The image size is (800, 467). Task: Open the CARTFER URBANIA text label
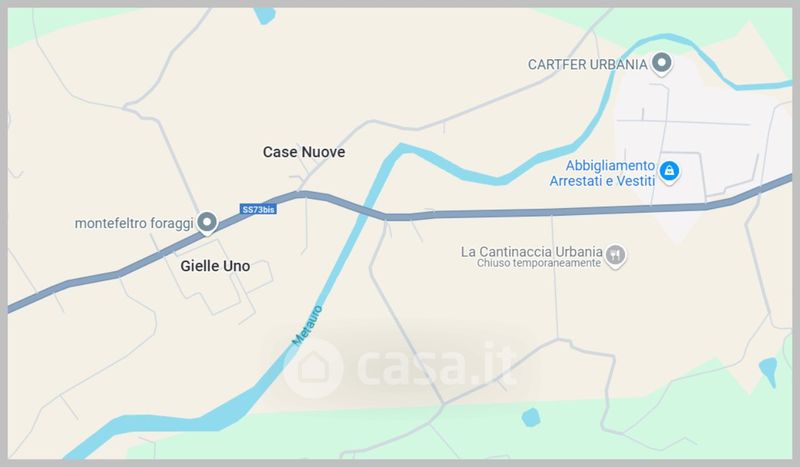click(587, 65)
